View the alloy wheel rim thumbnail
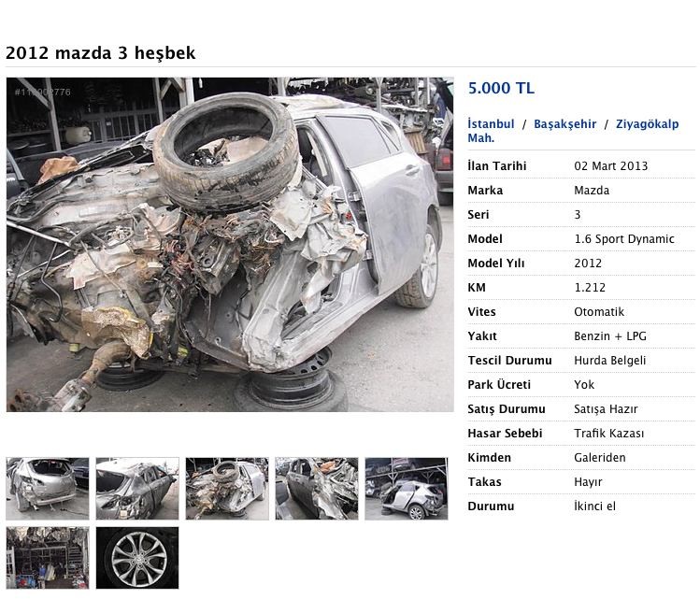This screenshot has width=700, height=599. pyautogui.click(x=137, y=558)
